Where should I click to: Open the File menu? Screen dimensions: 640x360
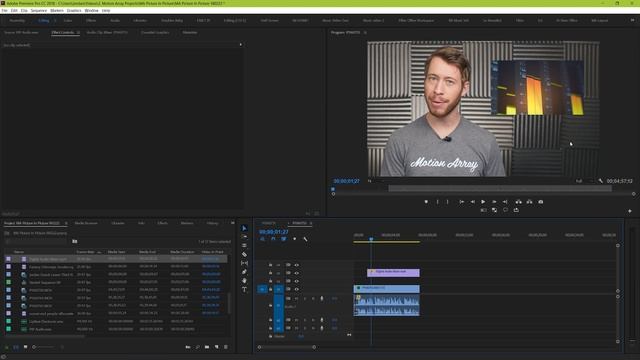tap(4, 10)
